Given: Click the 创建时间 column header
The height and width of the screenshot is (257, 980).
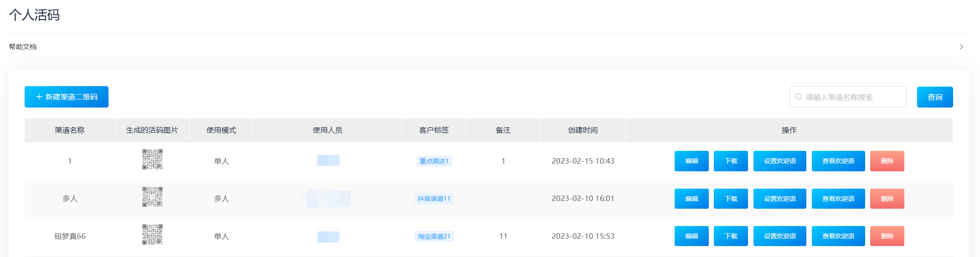Looking at the screenshot, I should click(583, 130).
